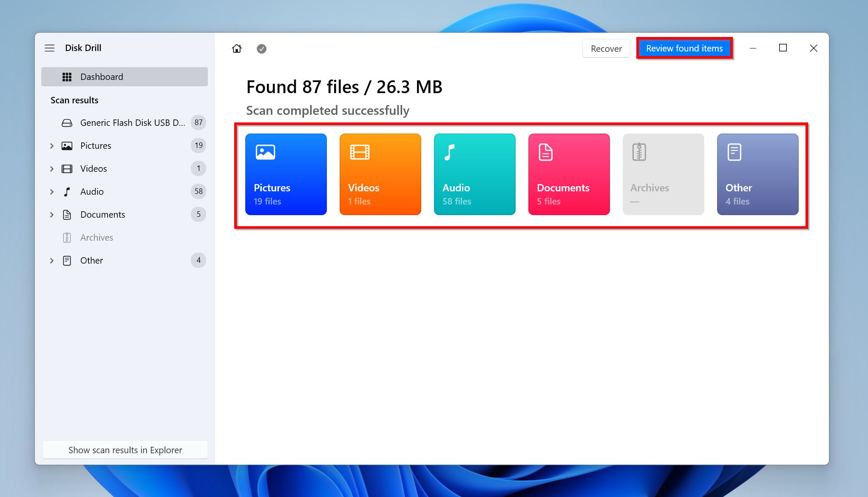
Task: Select the Archives sidebar entry
Action: point(96,237)
